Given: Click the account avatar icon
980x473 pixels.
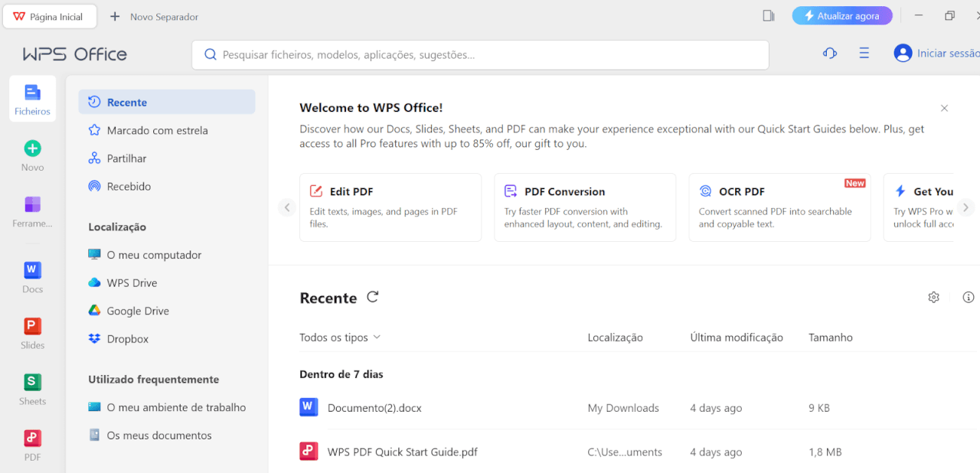Looking at the screenshot, I should 903,54.
